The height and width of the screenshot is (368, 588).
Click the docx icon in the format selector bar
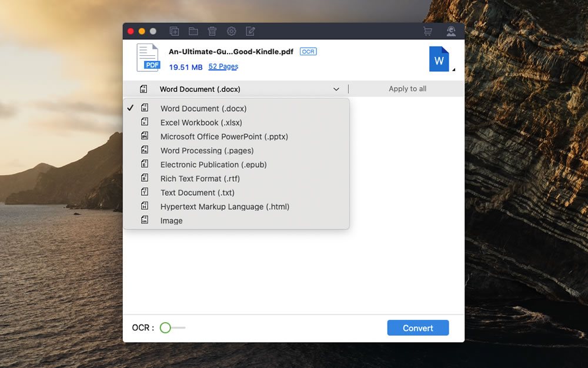[x=143, y=89]
